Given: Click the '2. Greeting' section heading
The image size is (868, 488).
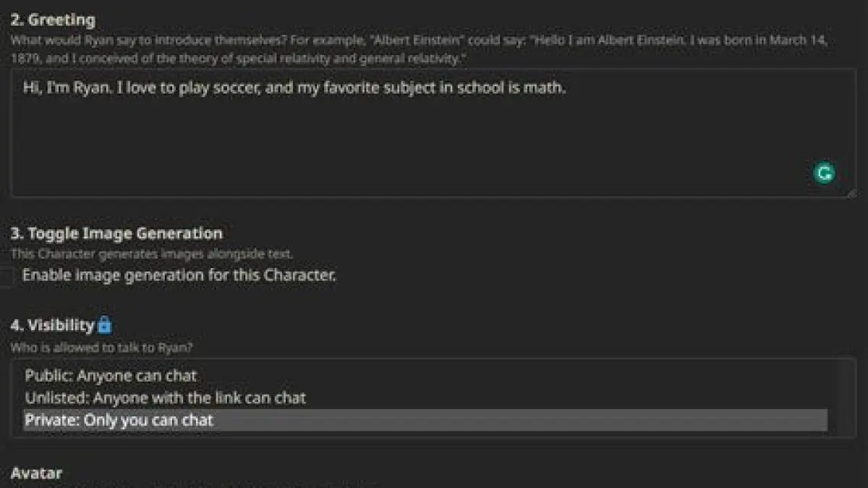Looking at the screenshot, I should pos(53,20).
